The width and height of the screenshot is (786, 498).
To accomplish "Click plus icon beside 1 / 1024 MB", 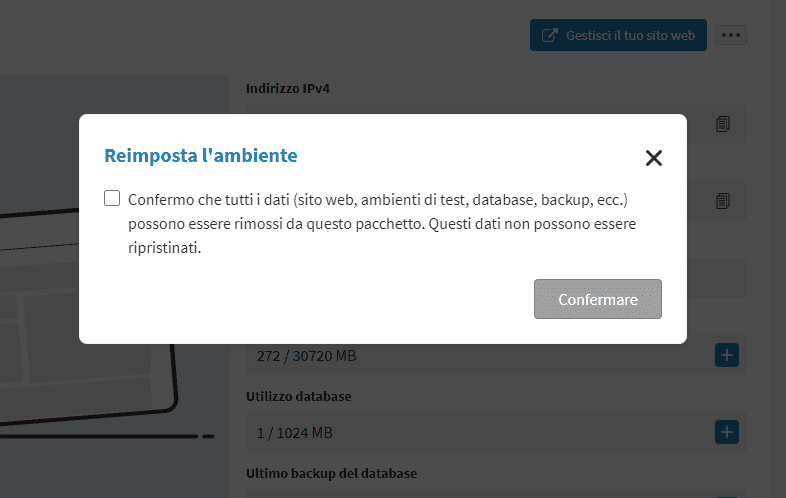I will coord(727,433).
